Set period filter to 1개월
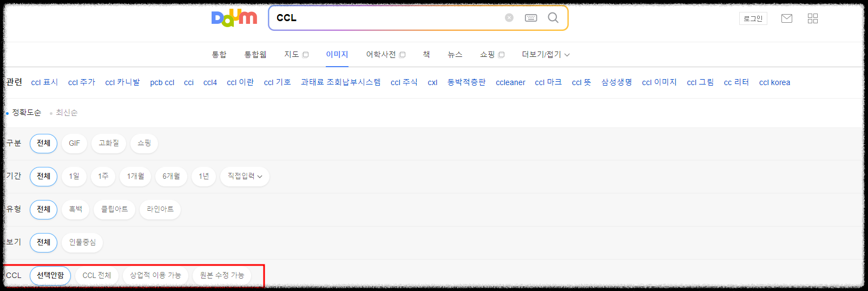Screen dimensions: 868x291 (135, 177)
